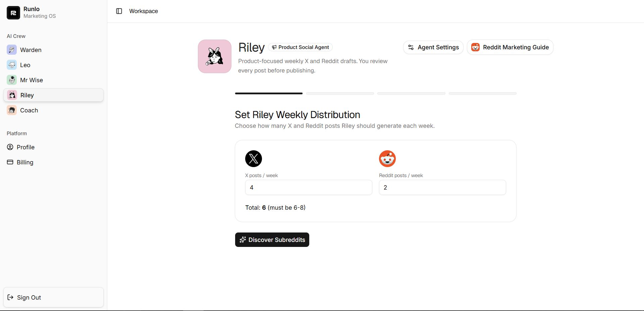Click the Reddit platform icon
The image size is (644, 311).
tap(387, 159)
